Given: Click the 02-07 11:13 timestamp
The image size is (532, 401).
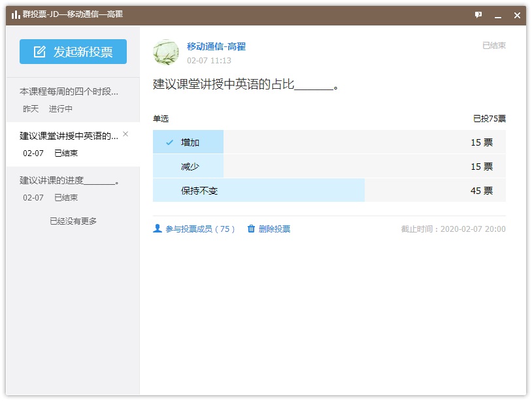Looking at the screenshot, I should tap(209, 61).
